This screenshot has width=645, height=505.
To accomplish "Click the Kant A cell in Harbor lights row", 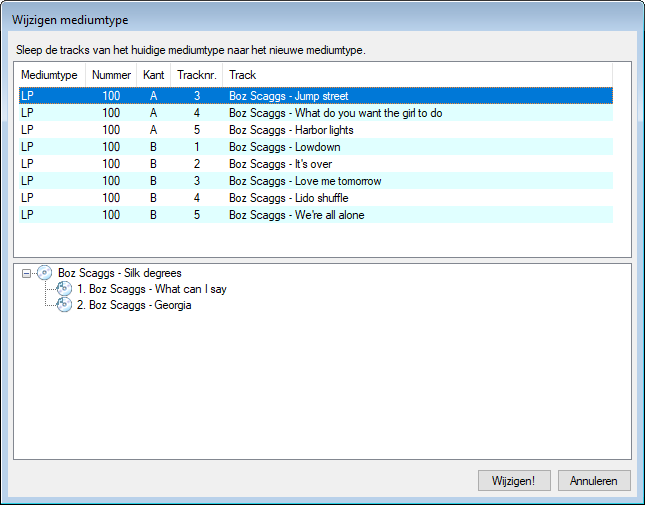I will click(x=153, y=130).
